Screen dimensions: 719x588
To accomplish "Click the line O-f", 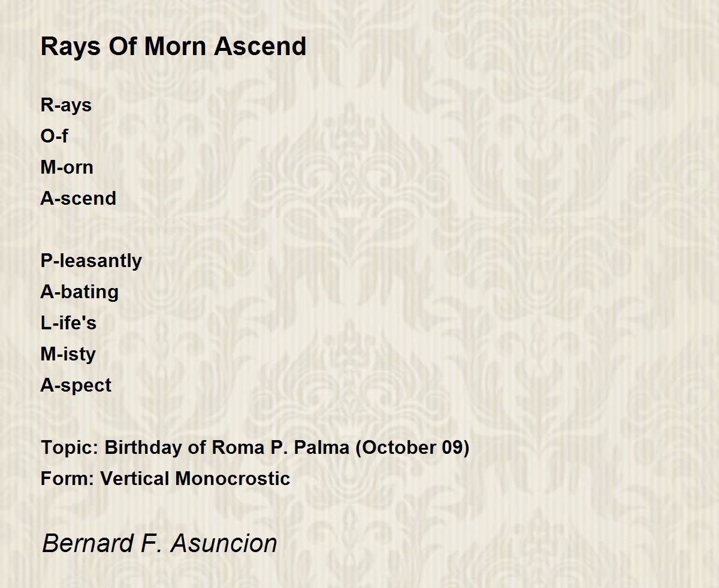I will [x=54, y=136].
